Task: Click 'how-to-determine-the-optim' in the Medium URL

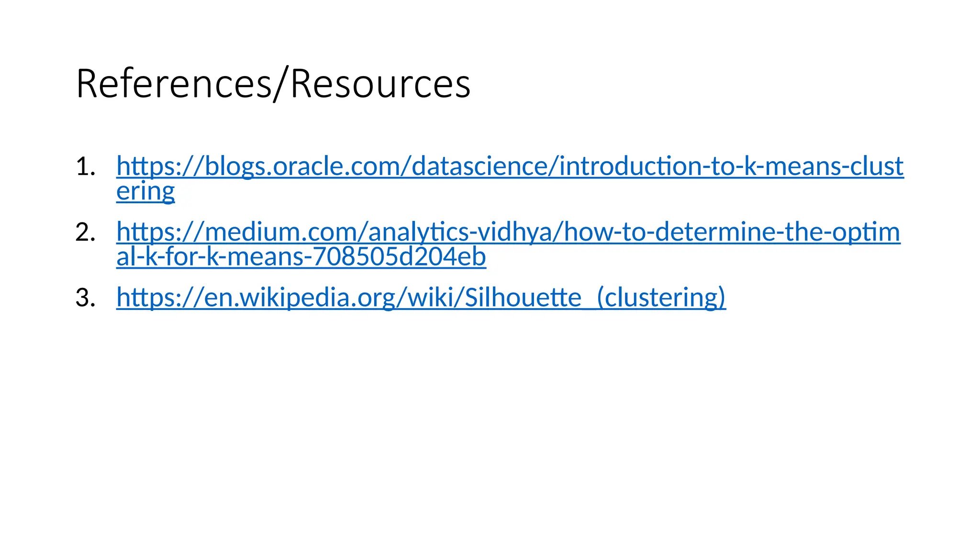Action: 732,232
